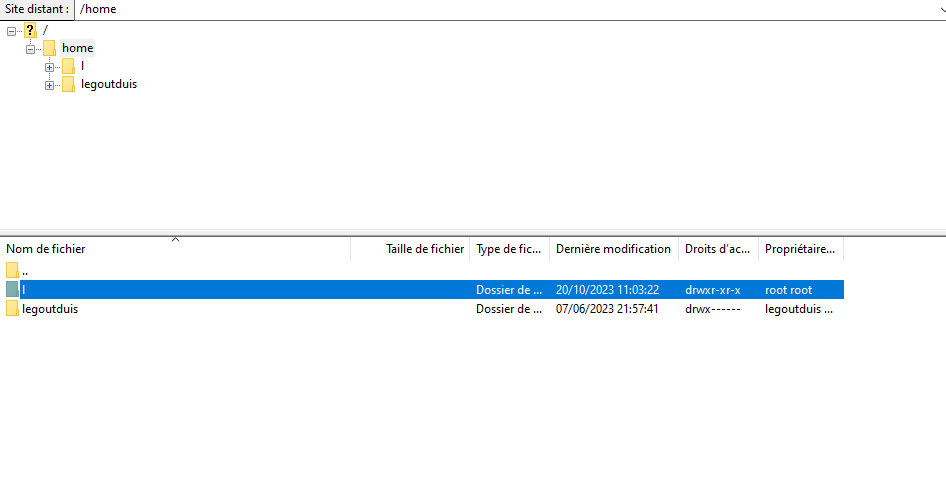Image resolution: width=946 pixels, height=498 pixels.
Task: Select legoutduis row in file list
Action: coord(422,309)
